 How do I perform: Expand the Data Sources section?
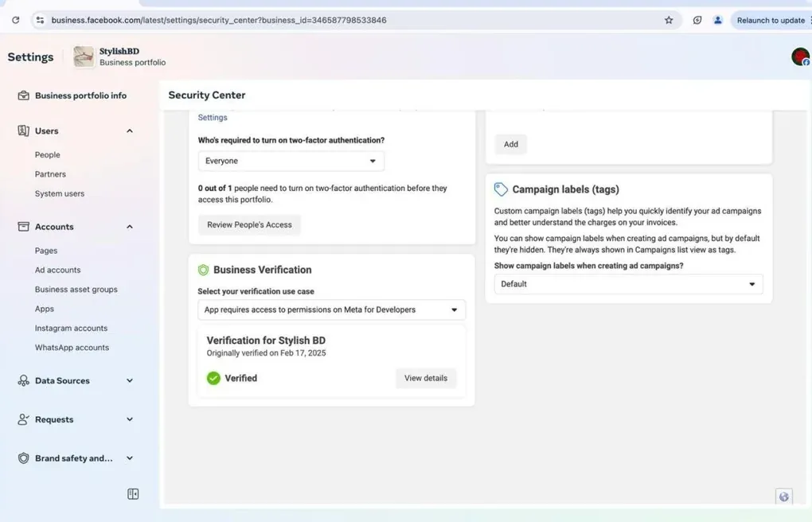[130, 380]
